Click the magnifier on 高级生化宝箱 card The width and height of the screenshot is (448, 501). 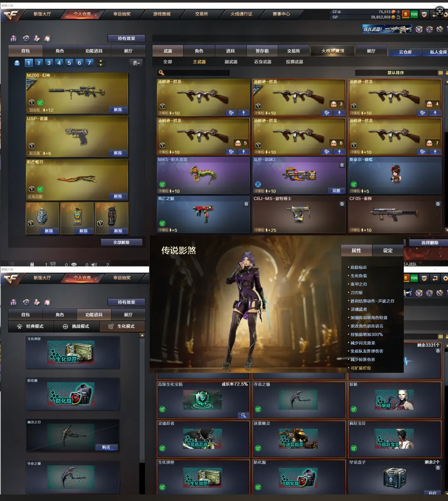(243, 415)
